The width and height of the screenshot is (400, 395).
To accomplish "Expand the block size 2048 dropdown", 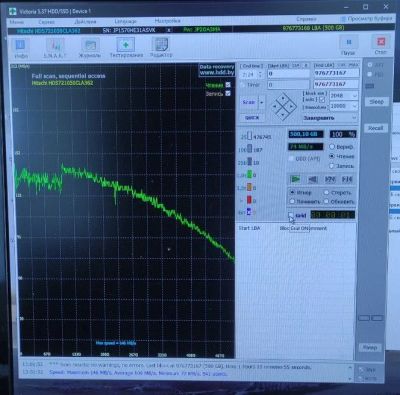I will tap(344, 96).
